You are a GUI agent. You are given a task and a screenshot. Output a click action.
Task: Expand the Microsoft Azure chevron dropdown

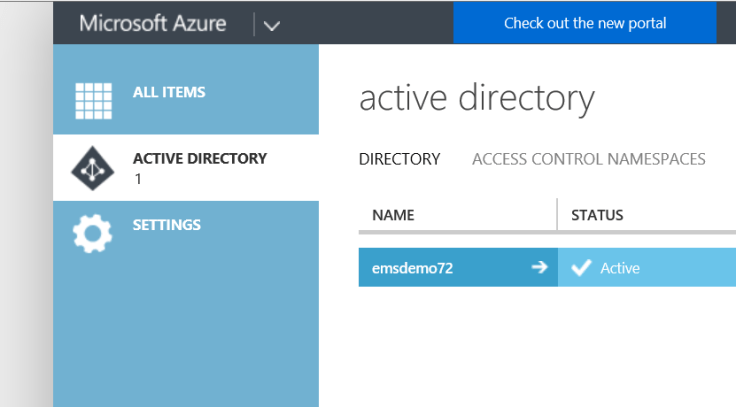(271, 24)
